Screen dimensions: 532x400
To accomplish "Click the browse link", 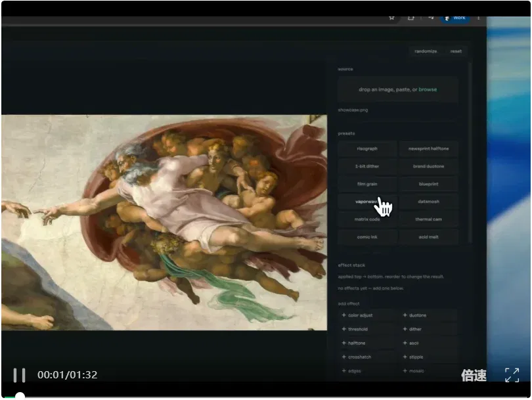I will pyautogui.click(x=428, y=89).
